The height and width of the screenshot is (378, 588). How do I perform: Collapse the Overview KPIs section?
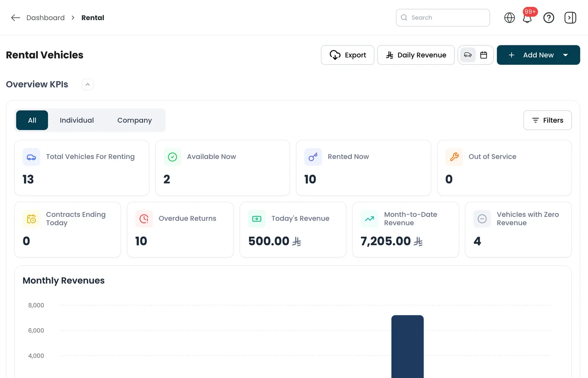[88, 85]
